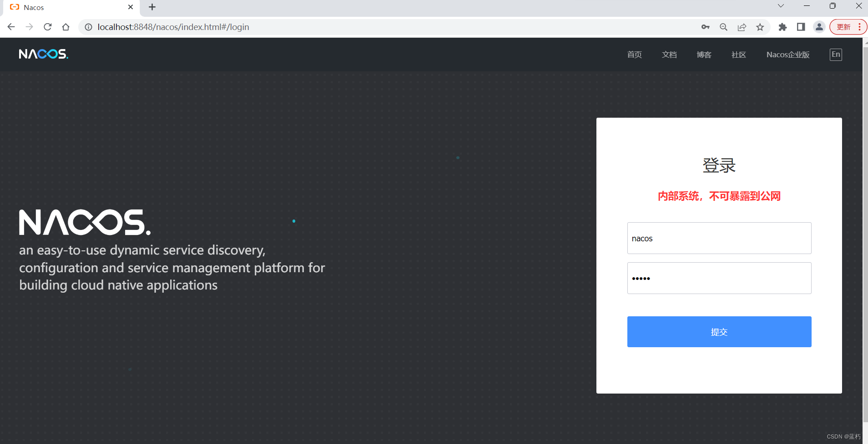Viewport: 868px width, 444px height.
Task: Click the browser forward arrow
Action: [x=30, y=27]
